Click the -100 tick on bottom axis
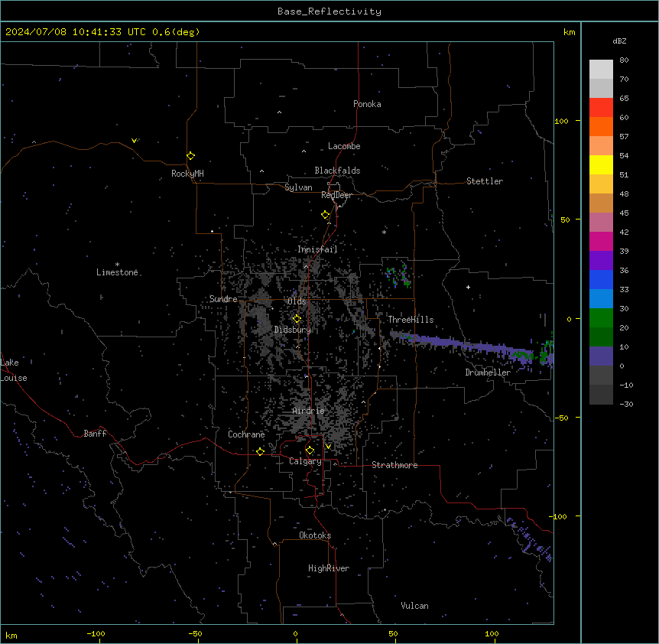The height and width of the screenshot is (644, 659). (96, 633)
